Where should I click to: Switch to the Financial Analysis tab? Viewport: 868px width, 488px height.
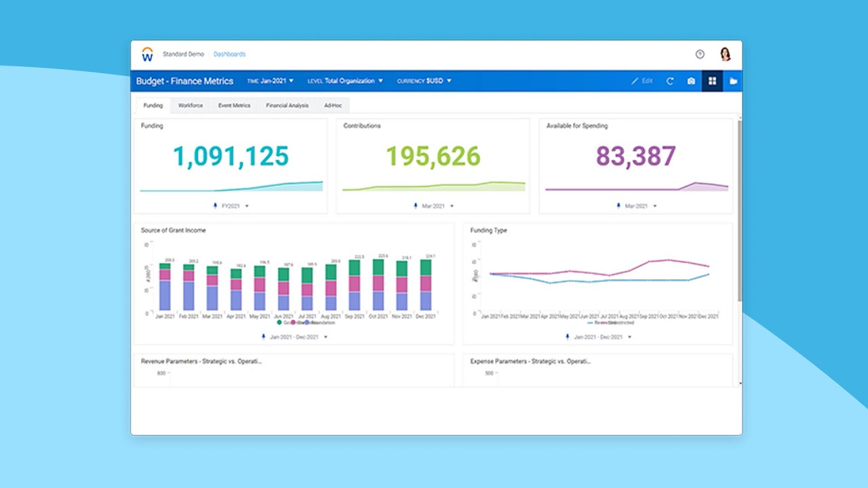(287, 106)
